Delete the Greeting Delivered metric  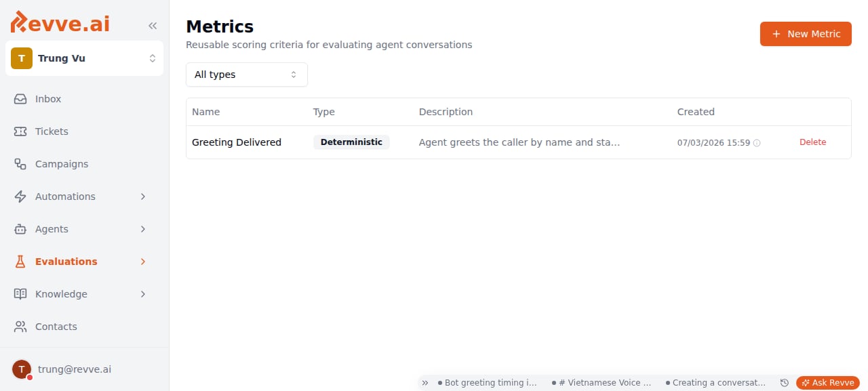pos(813,142)
